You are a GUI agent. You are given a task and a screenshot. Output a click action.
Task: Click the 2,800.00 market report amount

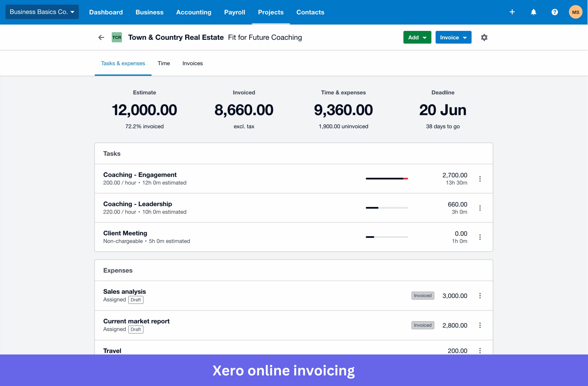click(x=455, y=325)
